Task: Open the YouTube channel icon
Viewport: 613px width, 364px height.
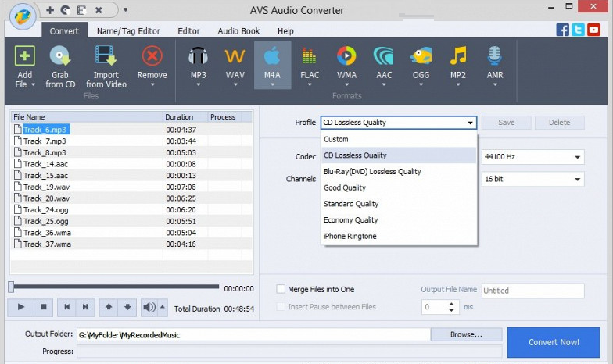Action: point(593,30)
